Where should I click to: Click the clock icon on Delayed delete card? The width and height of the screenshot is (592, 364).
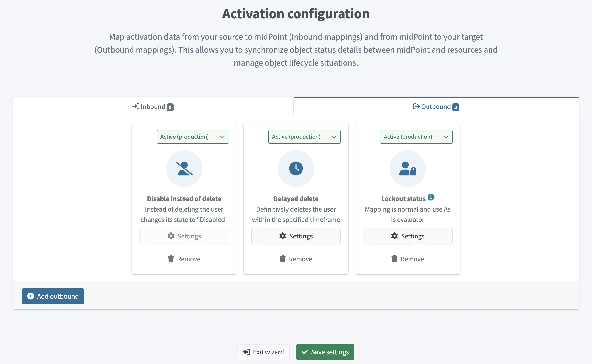[x=296, y=168]
